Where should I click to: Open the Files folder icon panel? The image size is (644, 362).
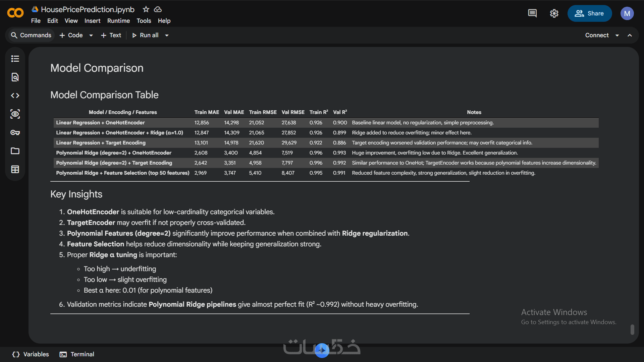[x=15, y=151]
